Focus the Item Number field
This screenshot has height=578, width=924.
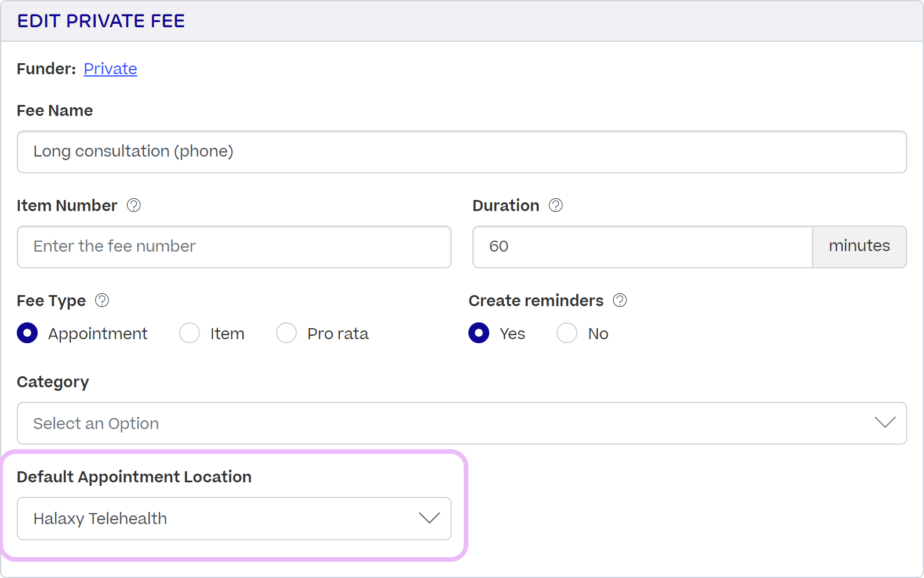tap(234, 247)
